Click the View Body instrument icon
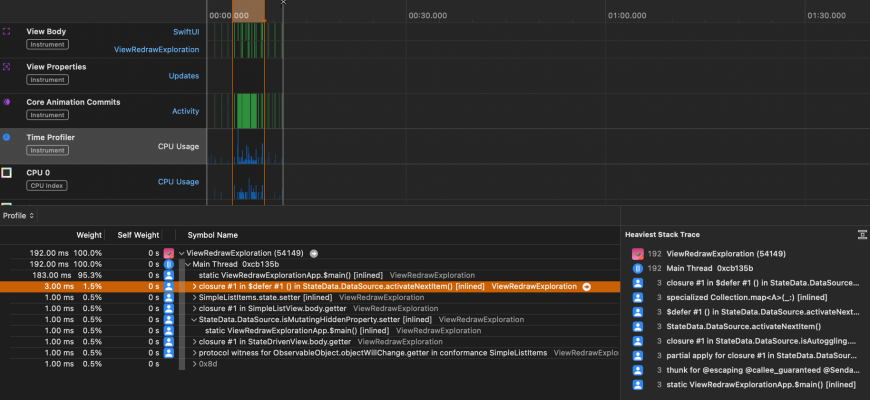Screen dimensions: 870x400 click(7, 31)
